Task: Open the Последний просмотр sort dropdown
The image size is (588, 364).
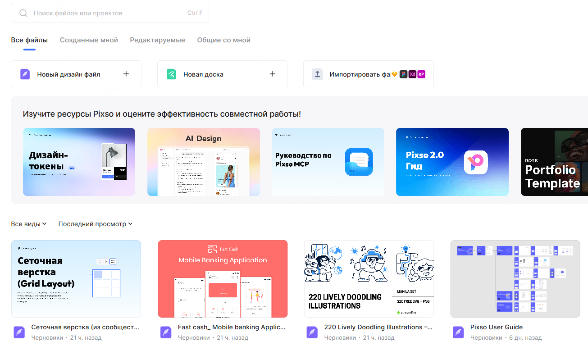Action: [95, 224]
